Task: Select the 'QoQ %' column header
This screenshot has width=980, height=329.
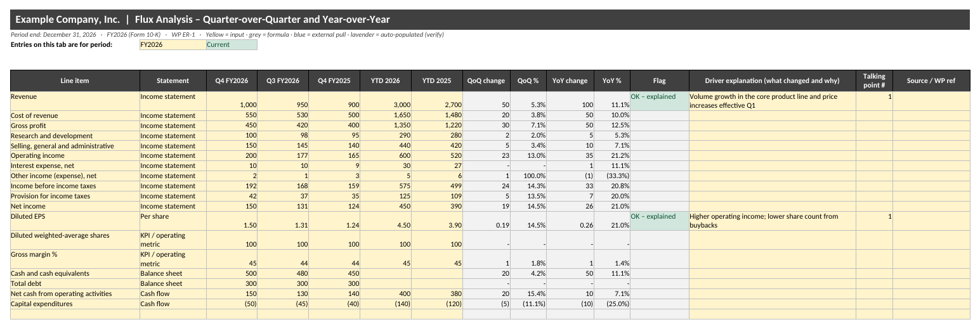Action: point(528,81)
